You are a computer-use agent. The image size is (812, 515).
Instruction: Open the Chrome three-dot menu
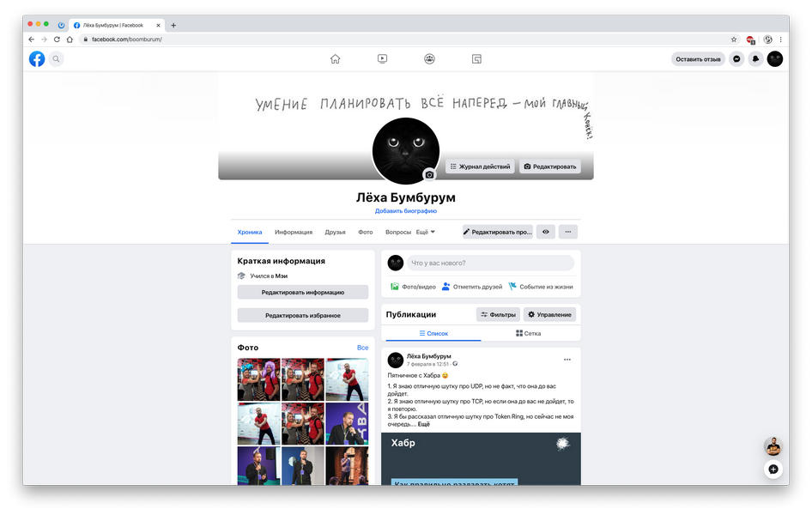(x=780, y=39)
